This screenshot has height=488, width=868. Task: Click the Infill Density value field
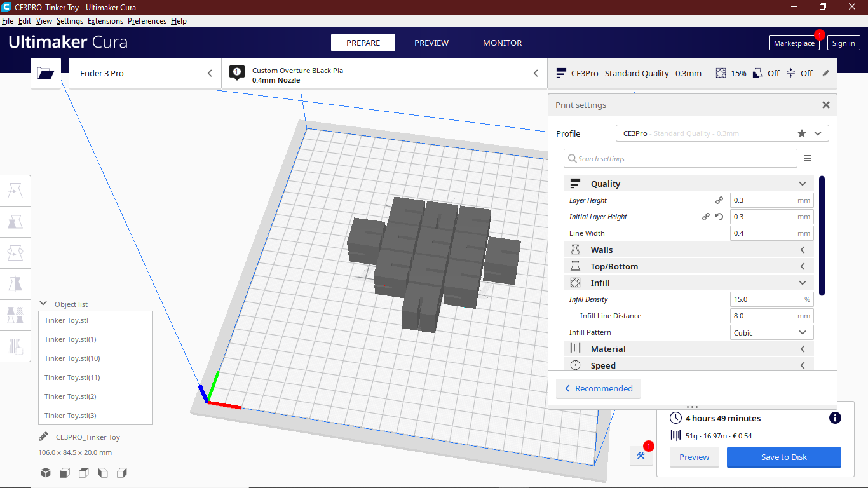[772, 299]
